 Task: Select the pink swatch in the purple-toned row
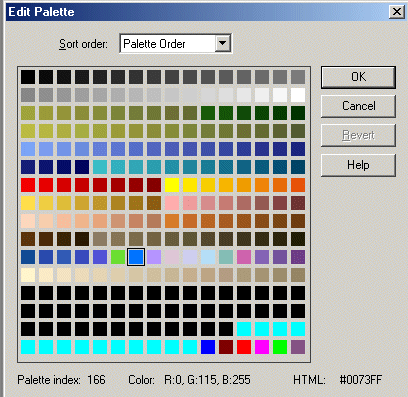click(244, 257)
